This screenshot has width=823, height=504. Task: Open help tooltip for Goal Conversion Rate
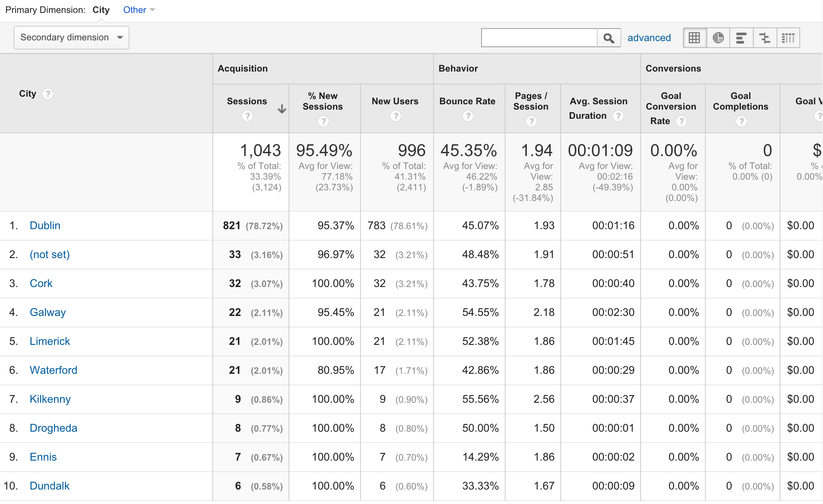pos(681,121)
